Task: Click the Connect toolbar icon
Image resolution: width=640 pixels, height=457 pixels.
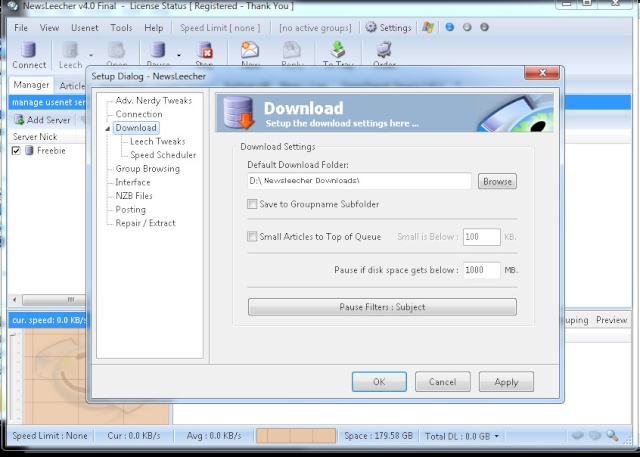Action: [29, 50]
